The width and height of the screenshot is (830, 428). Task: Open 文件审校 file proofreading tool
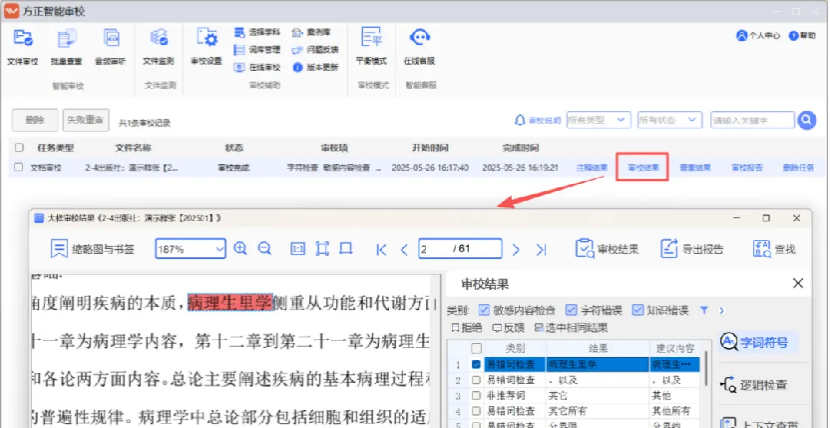23,47
